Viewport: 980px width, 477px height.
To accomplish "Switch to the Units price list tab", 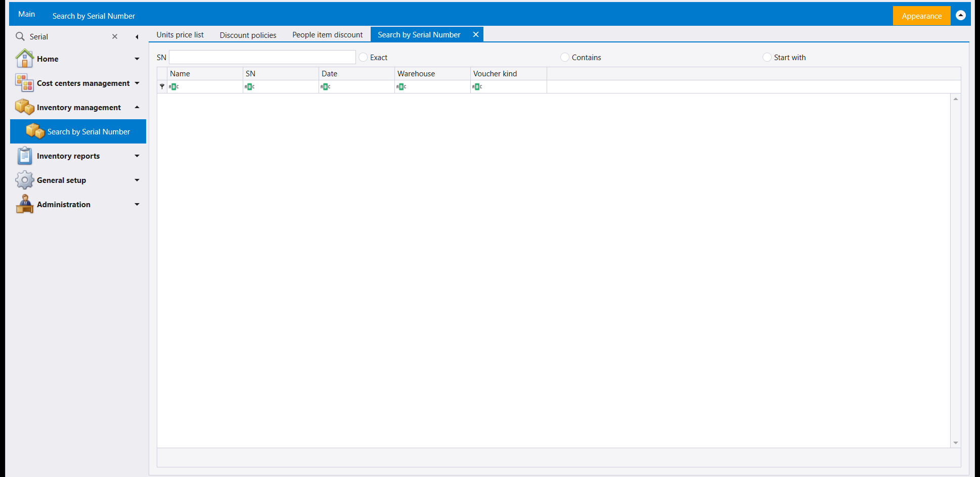I will click(180, 34).
